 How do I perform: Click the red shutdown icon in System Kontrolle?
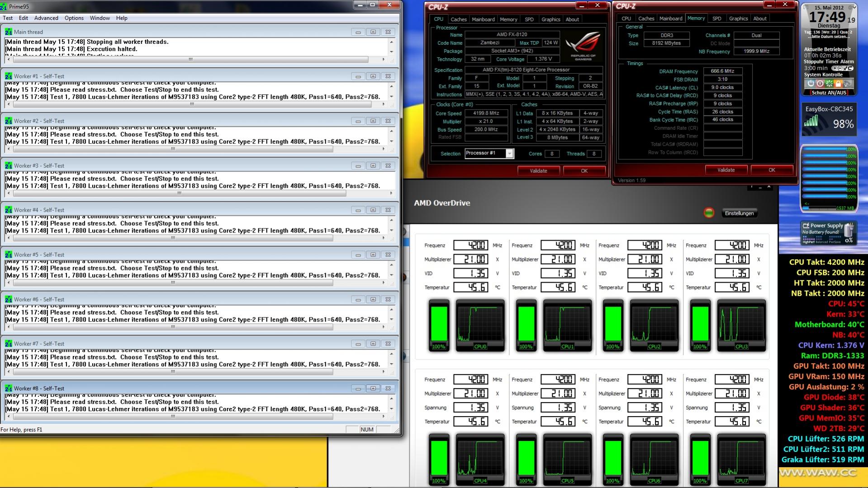tap(820, 84)
